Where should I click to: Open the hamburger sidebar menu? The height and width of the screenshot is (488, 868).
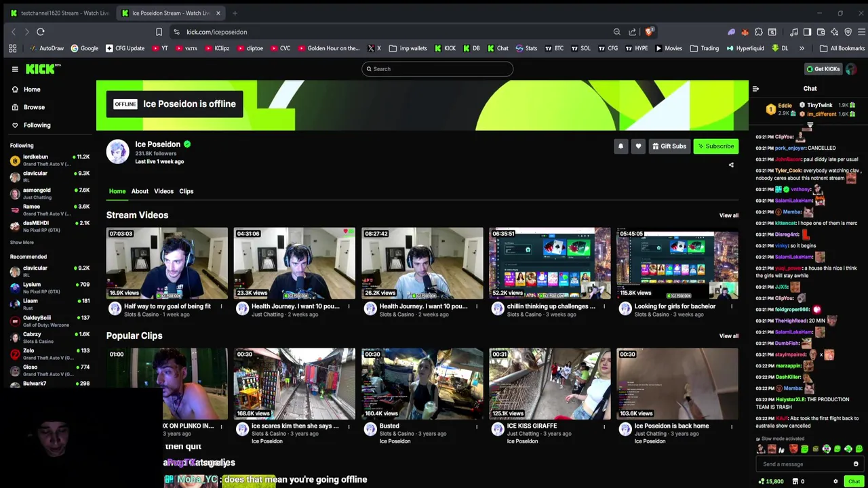point(15,68)
